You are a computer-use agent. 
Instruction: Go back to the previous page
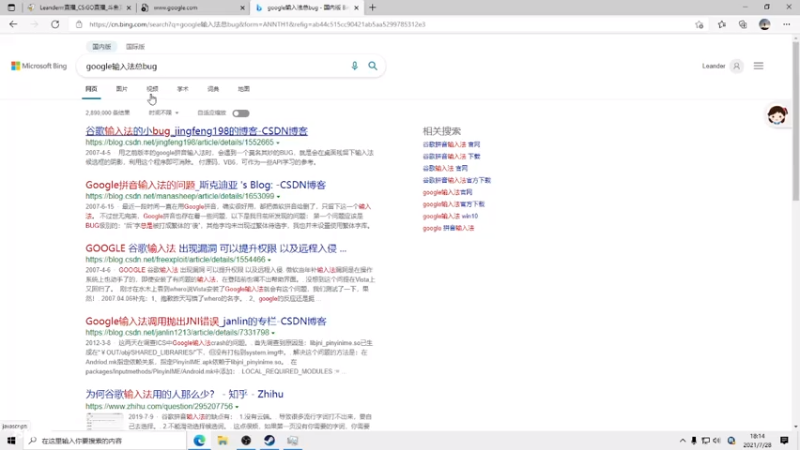[x=13, y=24]
